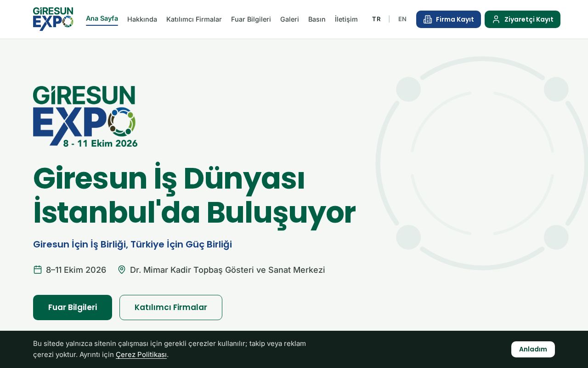588x368 pixels.
Task: Switch language to TR
Action: point(376,19)
